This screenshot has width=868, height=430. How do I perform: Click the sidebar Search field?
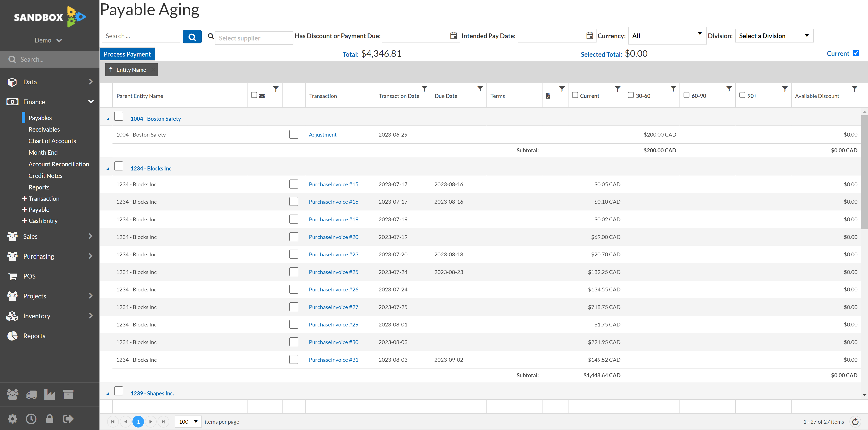[x=50, y=59]
